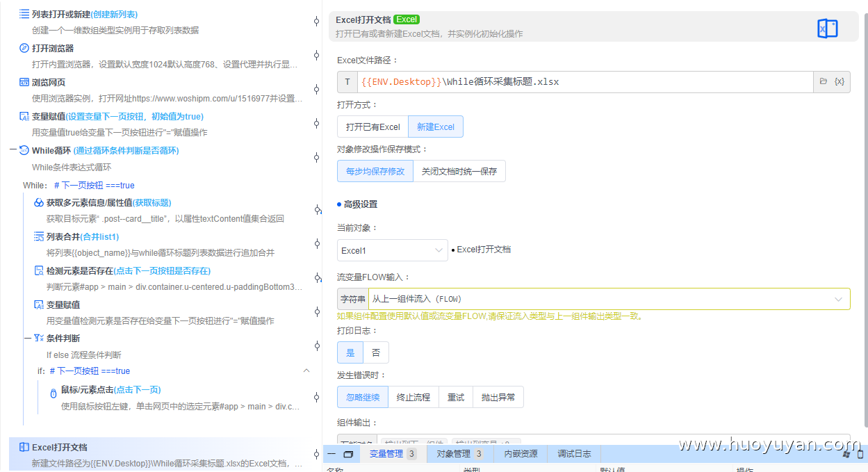Viewport: 868px width, 472px height.
Task: Click the While: # 下一页按钮 ===true condition
Action: [x=79, y=186]
